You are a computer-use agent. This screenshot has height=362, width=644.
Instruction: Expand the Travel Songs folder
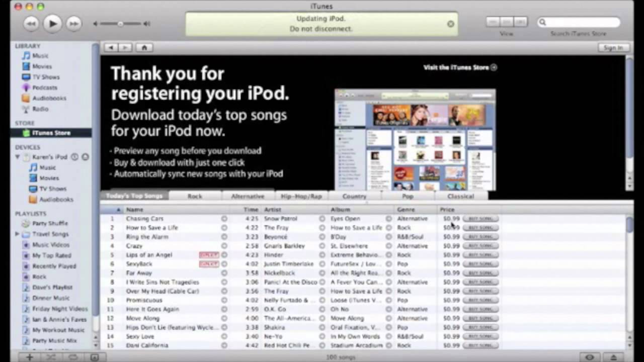click(18, 234)
